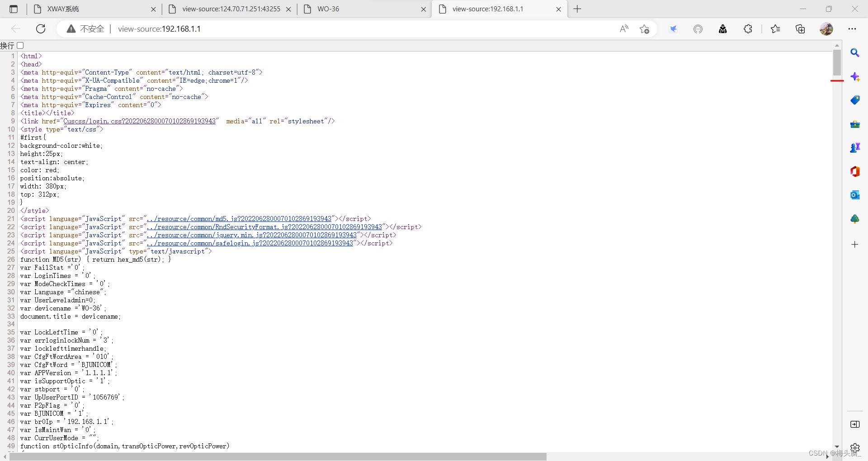Open Read Aloud from address bar

[624, 29]
